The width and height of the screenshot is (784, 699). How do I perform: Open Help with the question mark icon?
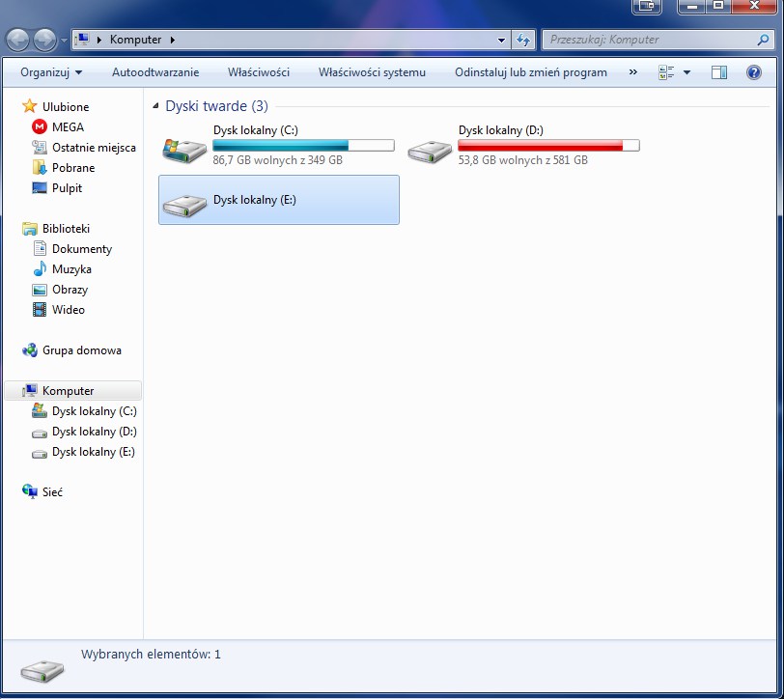tap(753, 72)
